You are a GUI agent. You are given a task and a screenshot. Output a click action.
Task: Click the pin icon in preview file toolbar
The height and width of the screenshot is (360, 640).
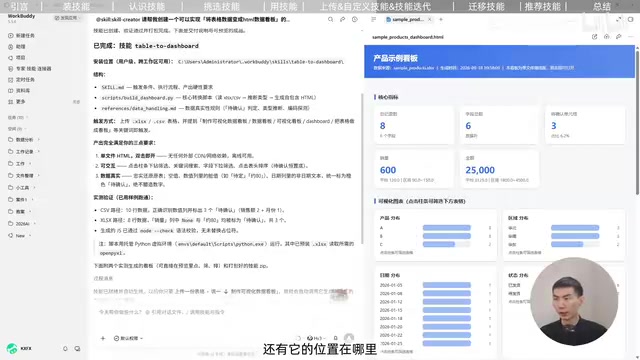[619, 37]
